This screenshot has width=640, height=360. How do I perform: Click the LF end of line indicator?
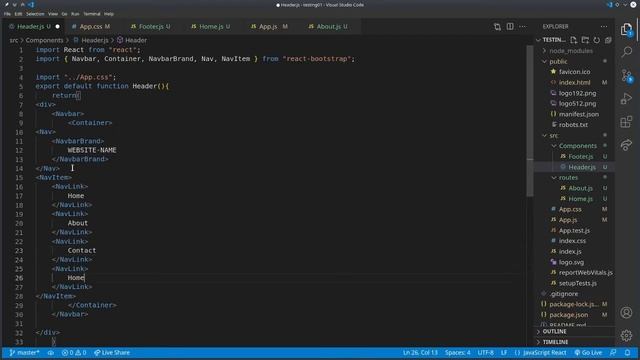coord(504,353)
